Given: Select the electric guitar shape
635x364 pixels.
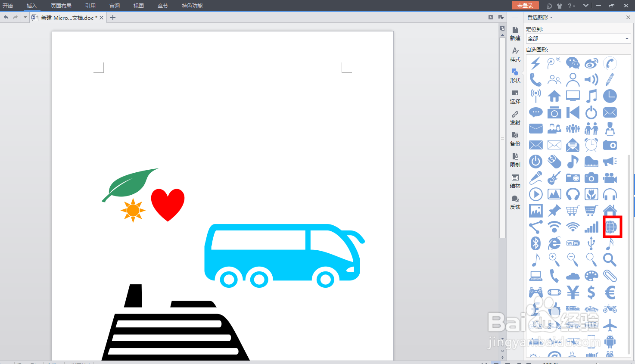Looking at the screenshot, I should [x=554, y=178].
